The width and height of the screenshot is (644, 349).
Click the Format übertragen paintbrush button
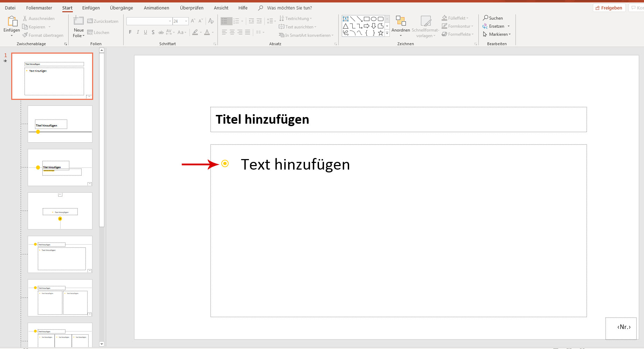[43, 35]
